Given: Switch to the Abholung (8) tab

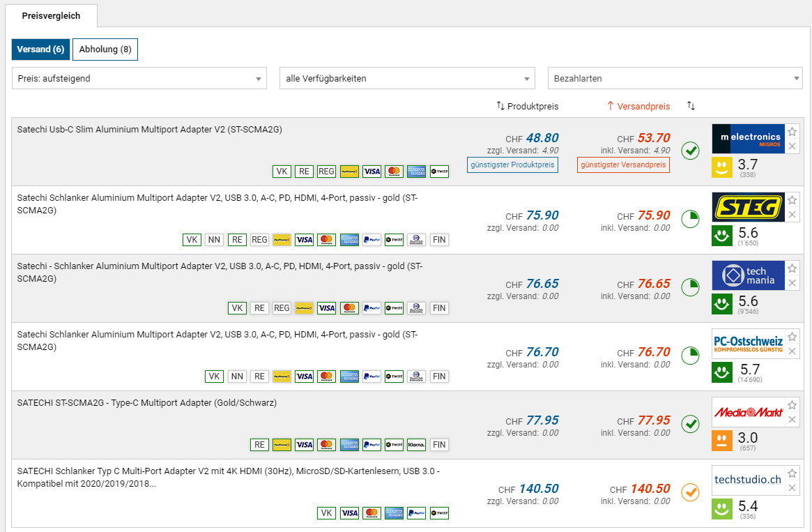Looking at the screenshot, I should pyautogui.click(x=105, y=50).
